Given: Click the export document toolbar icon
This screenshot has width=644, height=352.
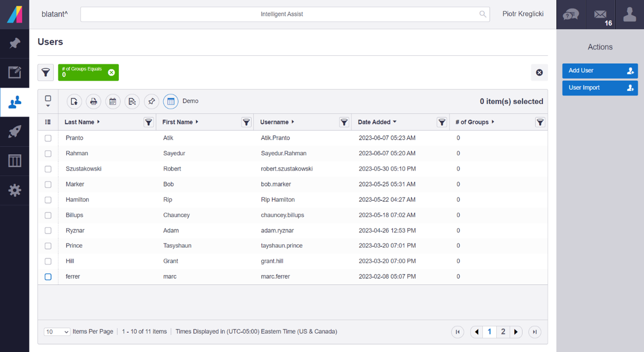Looking at the screenshot, I should (74, 101).
